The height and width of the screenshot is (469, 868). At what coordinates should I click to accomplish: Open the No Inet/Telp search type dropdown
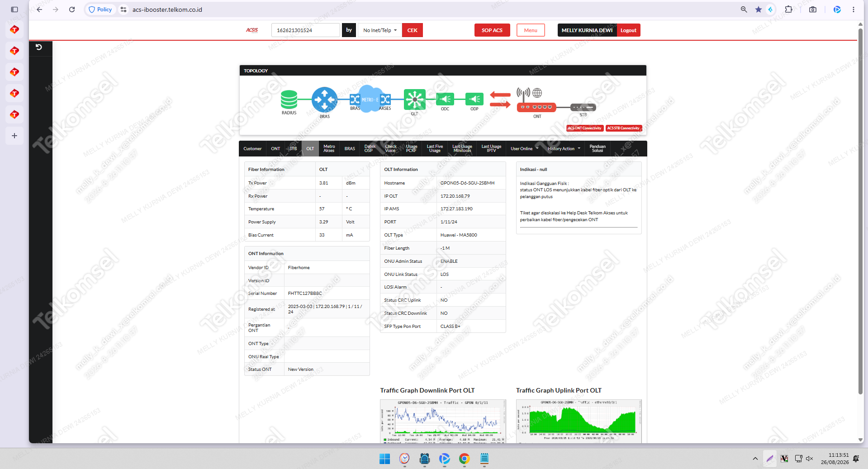[x=379, y=30]
